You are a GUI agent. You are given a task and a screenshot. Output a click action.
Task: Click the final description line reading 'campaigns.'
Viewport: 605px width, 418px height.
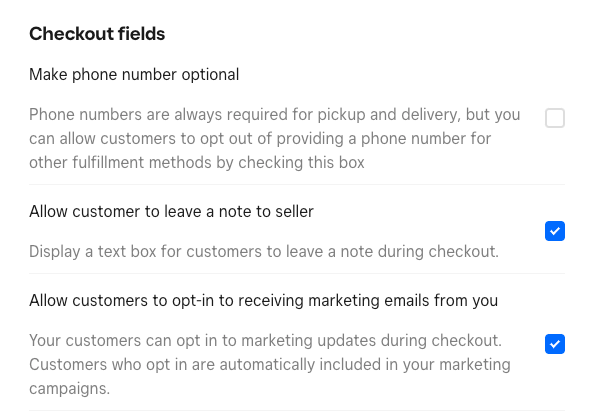coord(69,387)
